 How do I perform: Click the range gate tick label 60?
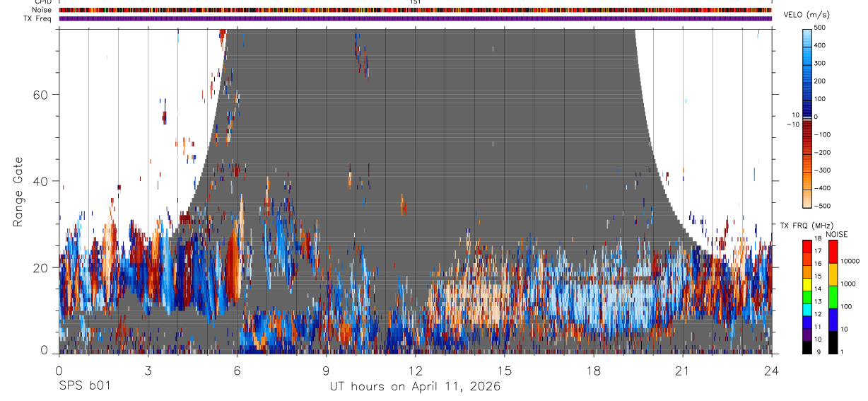[x=42, y=94]
